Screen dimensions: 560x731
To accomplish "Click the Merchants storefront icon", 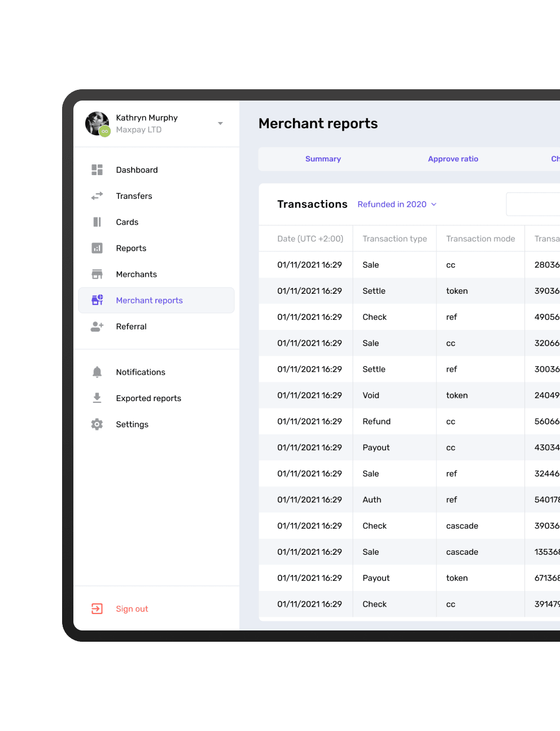I will tap(97, 275).
